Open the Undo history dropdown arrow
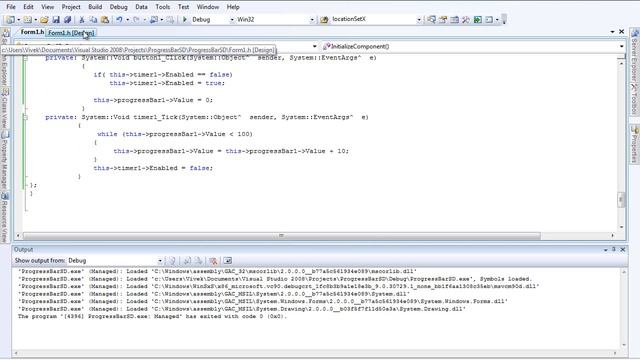The height and width of the screenshot is (360, 640). tap(127, 20)
